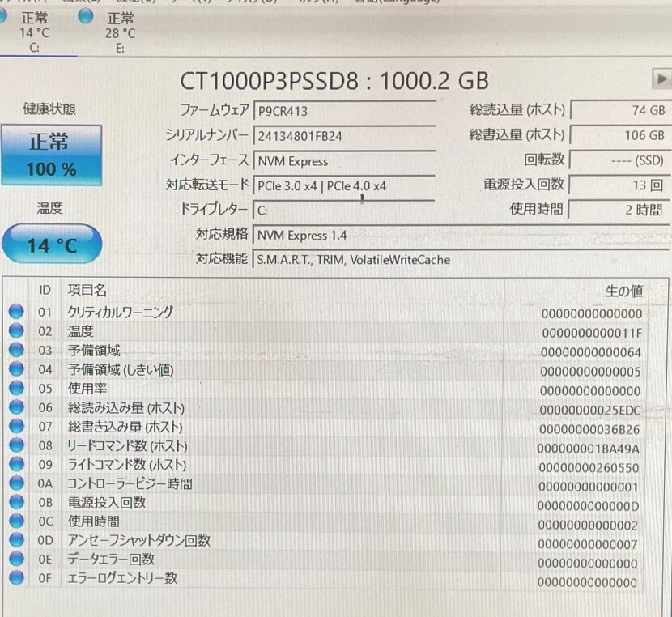Click raw value 0000000000000D

tap(588, 506)
